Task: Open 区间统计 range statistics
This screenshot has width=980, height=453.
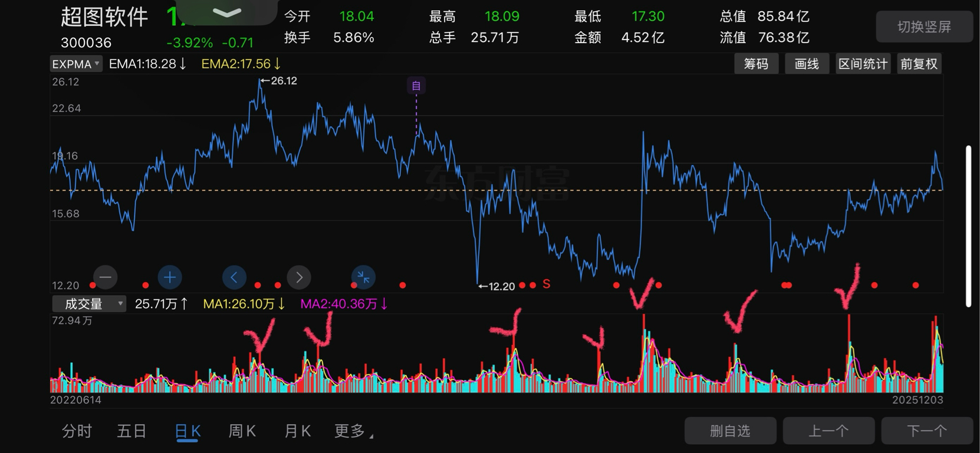Action: tap(863, 64)
